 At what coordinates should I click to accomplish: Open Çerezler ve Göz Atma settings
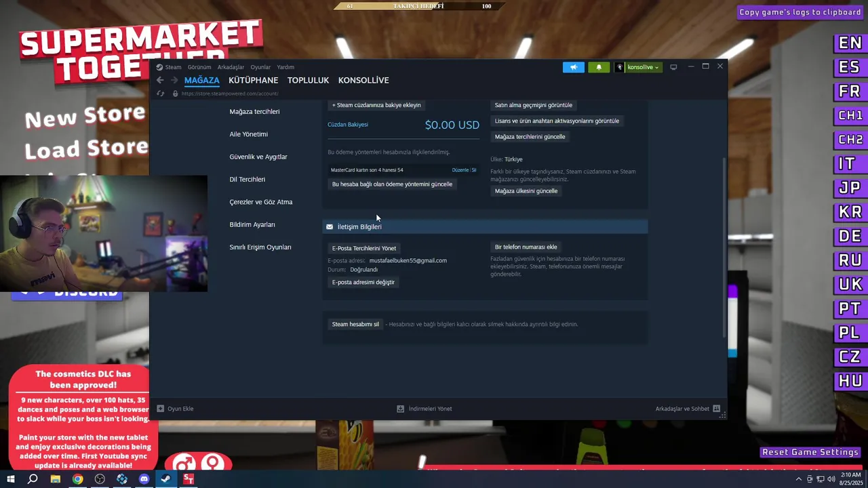tap(261, 202)
